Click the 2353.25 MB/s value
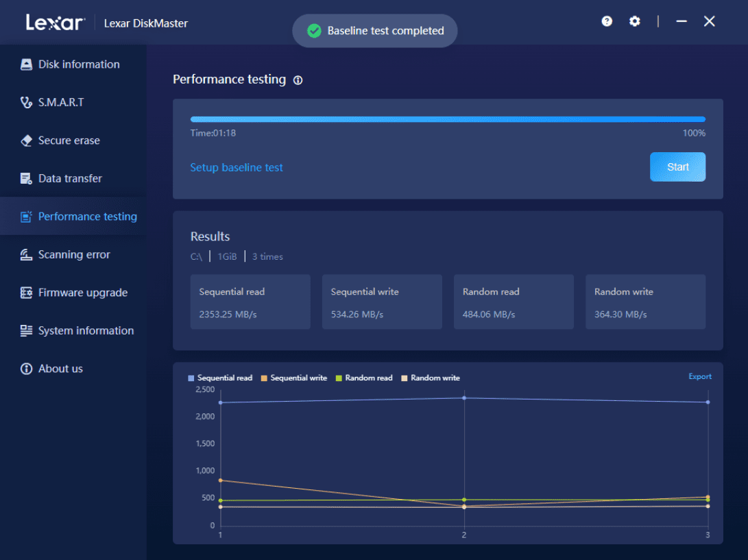 click(228, 315)
